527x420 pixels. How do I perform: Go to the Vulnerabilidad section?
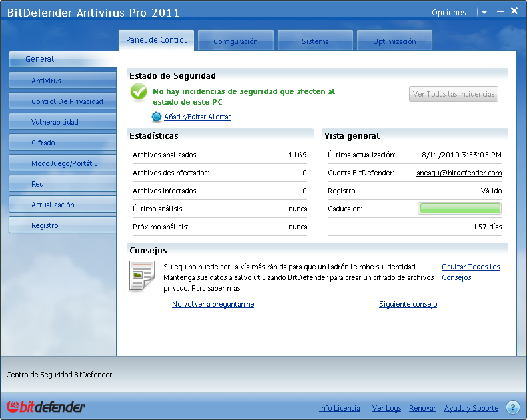pos(63,122)
